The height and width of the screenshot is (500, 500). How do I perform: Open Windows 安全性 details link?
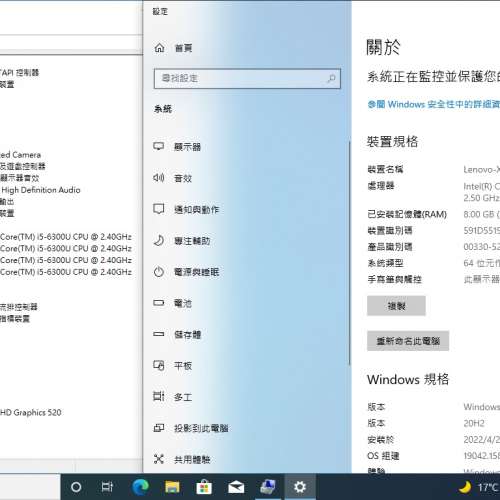tap(434, 104)
